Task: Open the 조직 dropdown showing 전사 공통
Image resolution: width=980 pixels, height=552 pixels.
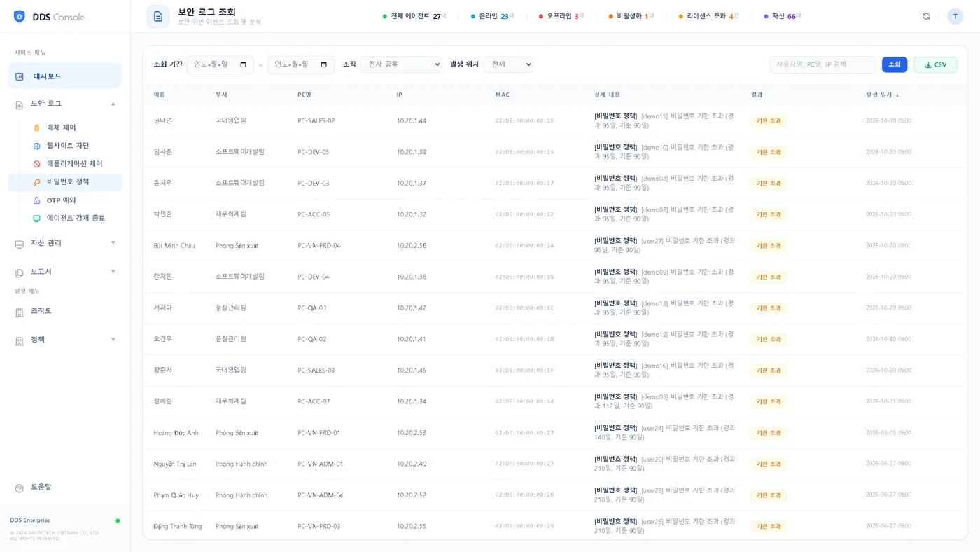Action: pos(401,64)
